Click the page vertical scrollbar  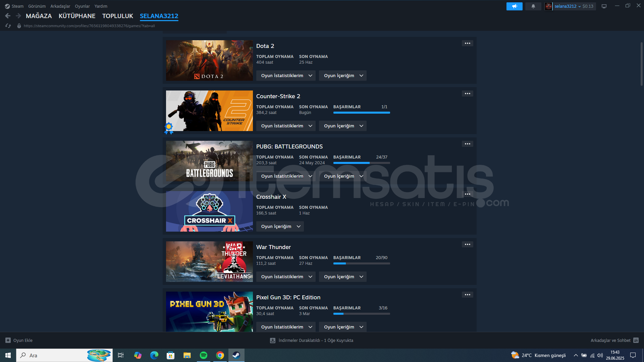(x=641, y=64)
